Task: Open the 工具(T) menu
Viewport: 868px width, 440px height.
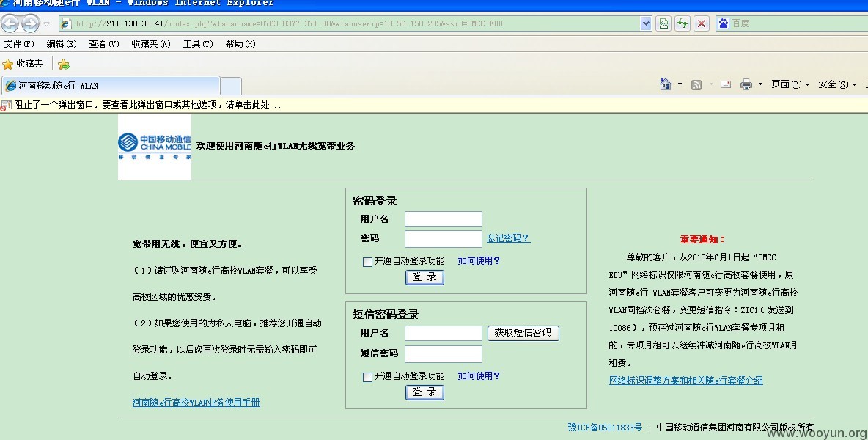Action: (198, 44)
